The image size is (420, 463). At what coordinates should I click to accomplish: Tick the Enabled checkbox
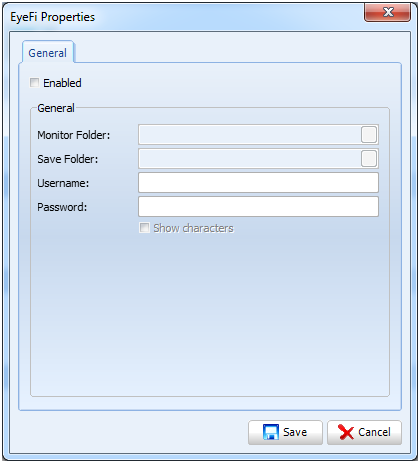tap(34, 82)
